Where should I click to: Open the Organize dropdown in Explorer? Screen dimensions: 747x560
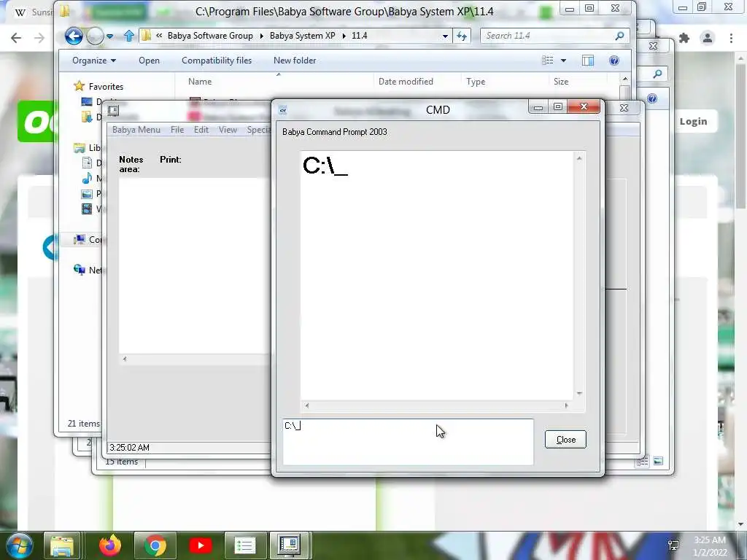tap(94, 61)
